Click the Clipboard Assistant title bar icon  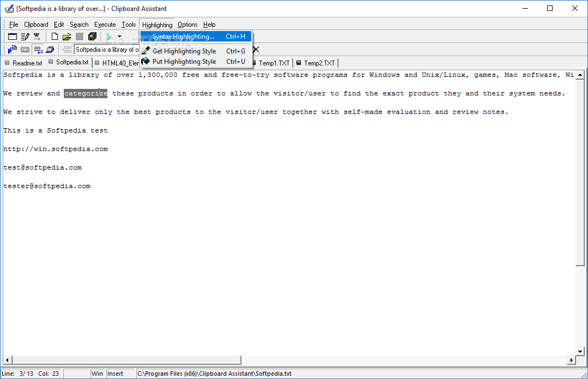coord(9,8)
